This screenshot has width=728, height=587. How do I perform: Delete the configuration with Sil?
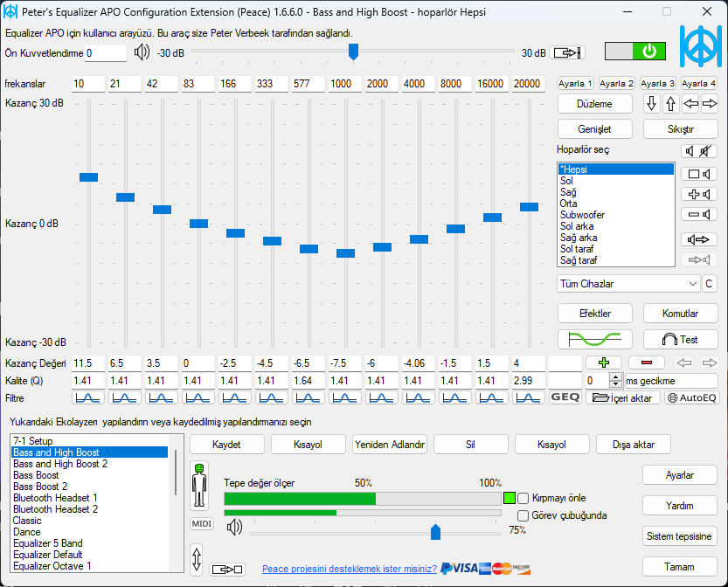pos(470,445)
